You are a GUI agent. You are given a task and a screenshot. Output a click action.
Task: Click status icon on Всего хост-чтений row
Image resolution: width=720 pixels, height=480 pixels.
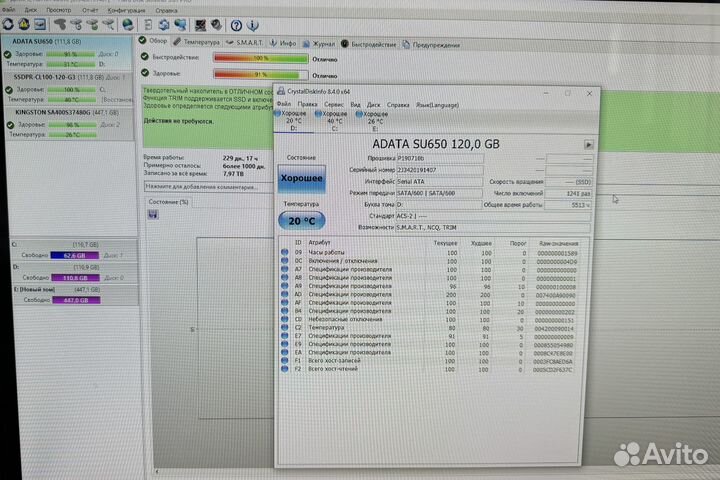pos(285,369)
